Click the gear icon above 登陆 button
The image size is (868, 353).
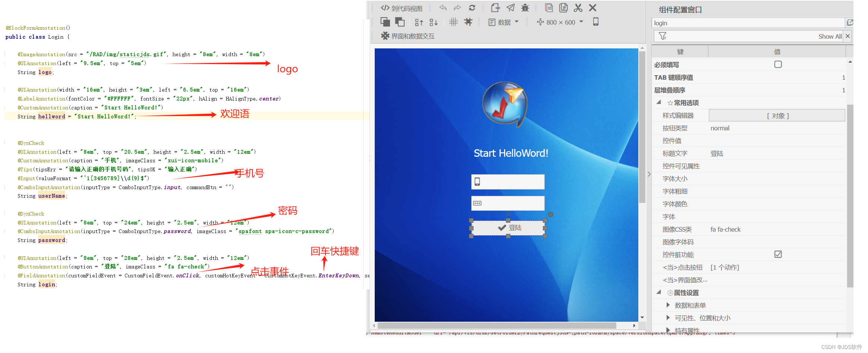[551, 214]
